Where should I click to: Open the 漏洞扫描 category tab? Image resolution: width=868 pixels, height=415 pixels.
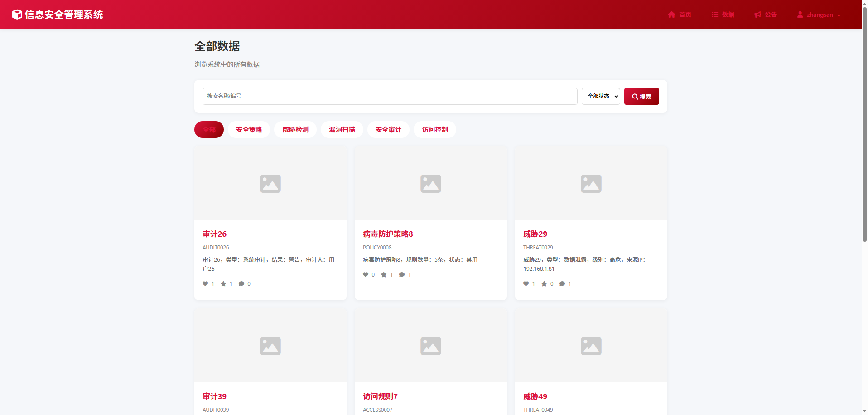coord(342,130)
